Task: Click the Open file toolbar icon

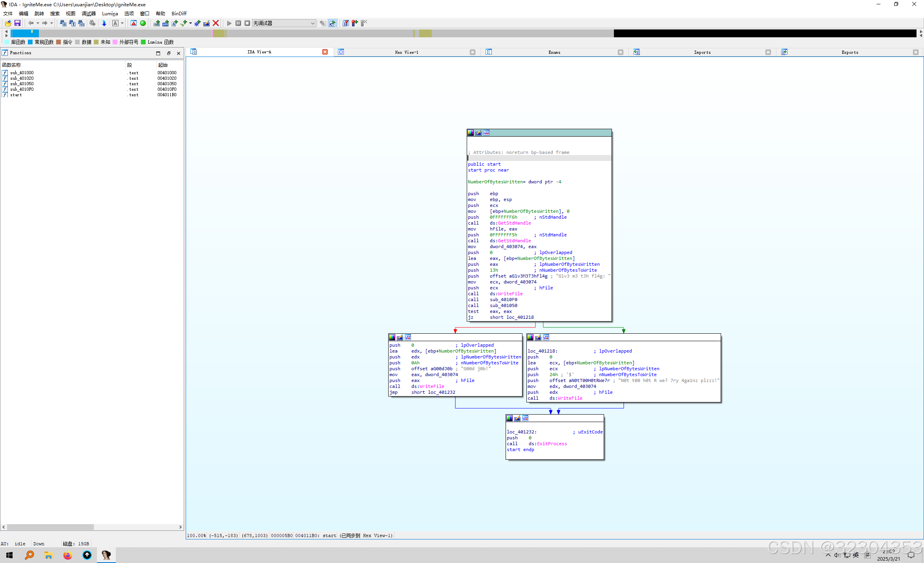Action: click(x=8, y=23)
